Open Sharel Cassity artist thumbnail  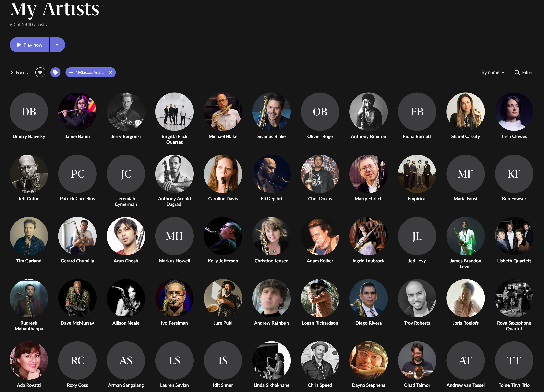[465, 112]
